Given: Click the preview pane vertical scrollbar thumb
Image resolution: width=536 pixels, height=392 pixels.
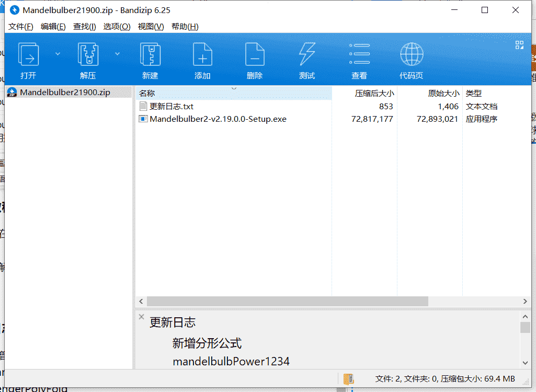Looking at the screenshot, I should (526, 327).
